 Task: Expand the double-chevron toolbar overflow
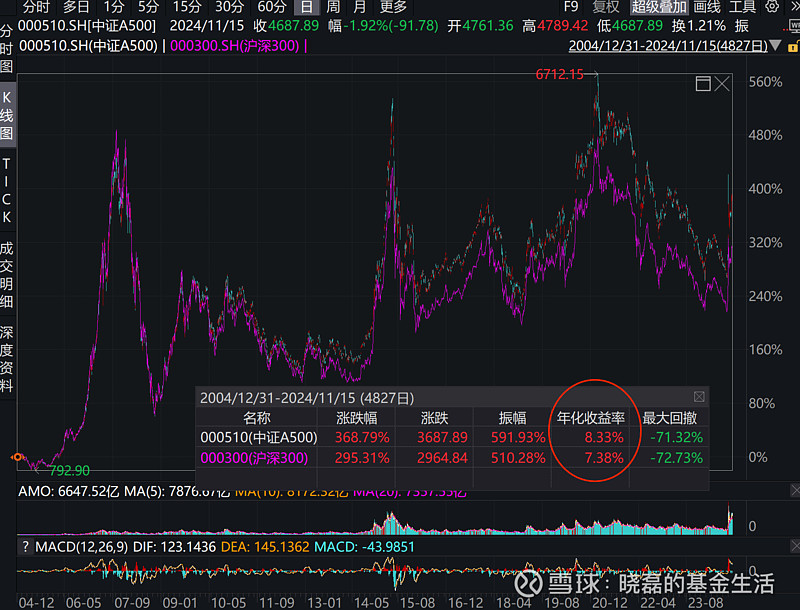(794, 5)
